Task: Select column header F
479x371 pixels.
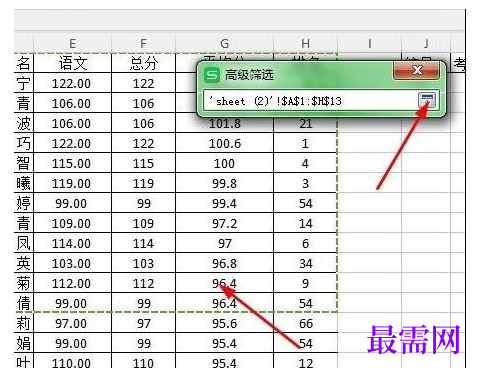Action: pyautogui.click(x=143, y=43)
